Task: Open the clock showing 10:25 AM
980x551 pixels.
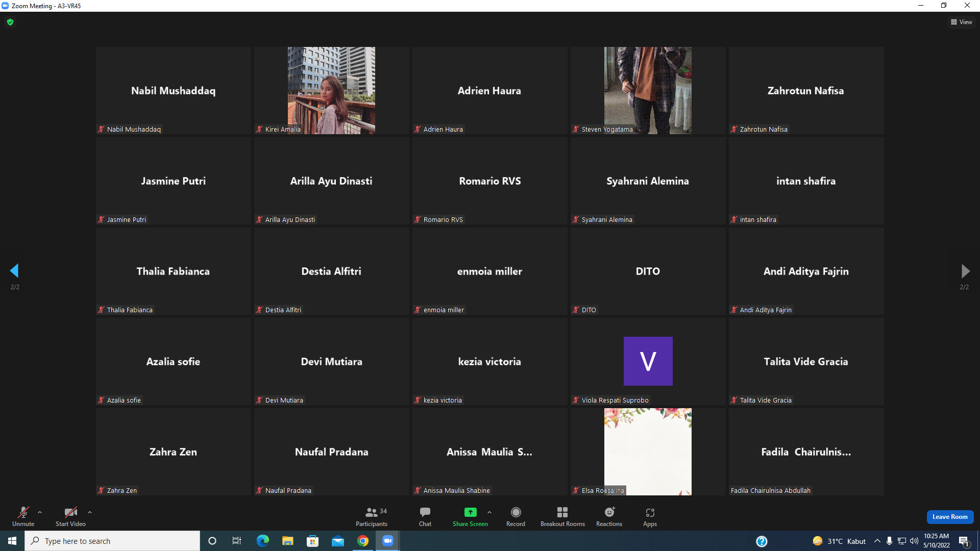Action: click(x=937, y=541)
